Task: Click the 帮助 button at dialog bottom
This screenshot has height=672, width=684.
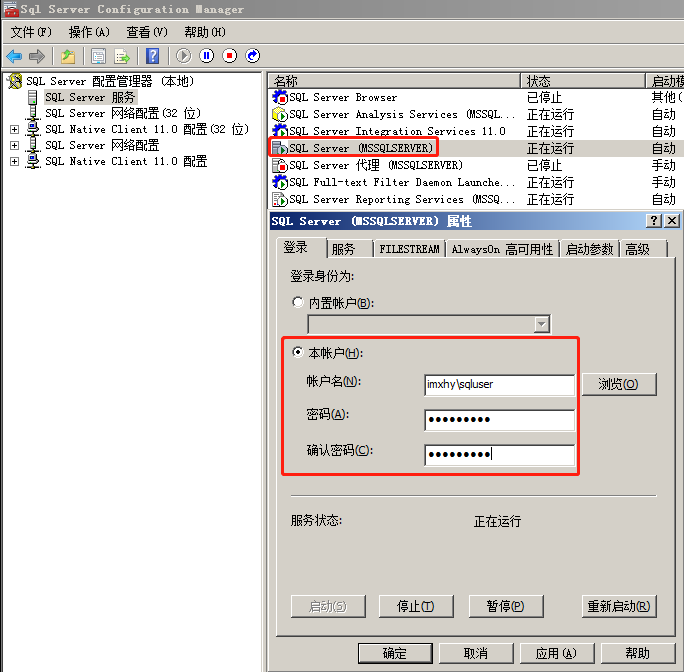Action: coord(638,653)
